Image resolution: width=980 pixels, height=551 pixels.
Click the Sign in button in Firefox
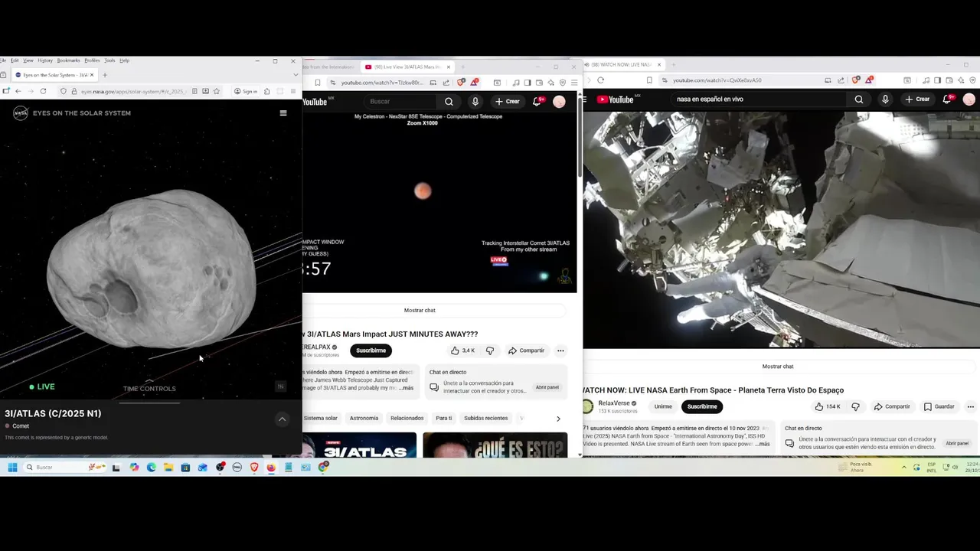(x=246, y=91)
